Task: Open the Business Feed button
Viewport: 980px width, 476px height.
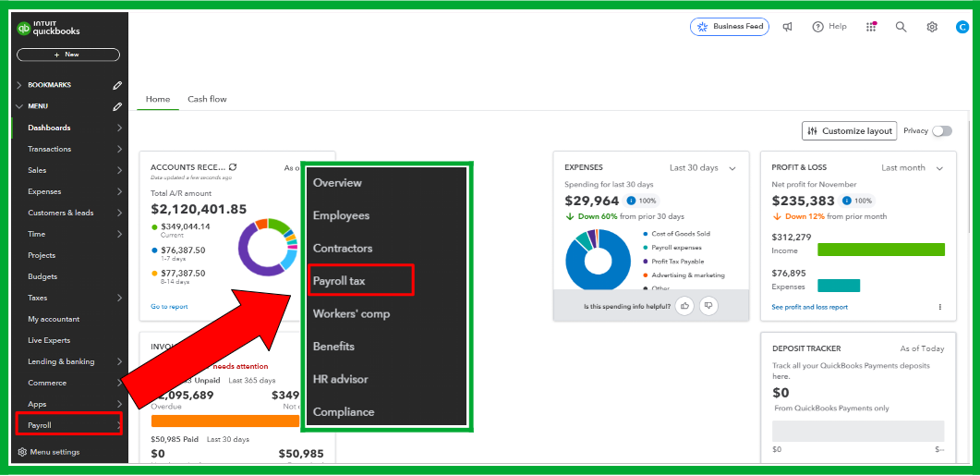Action: coord(730,27)
